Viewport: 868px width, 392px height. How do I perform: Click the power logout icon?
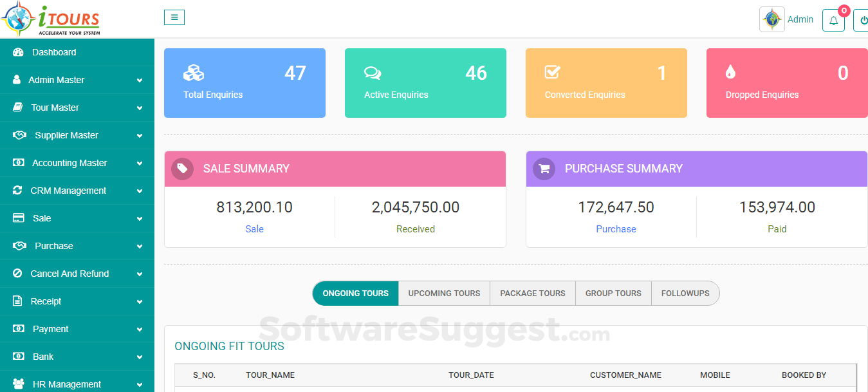point(862,20)
